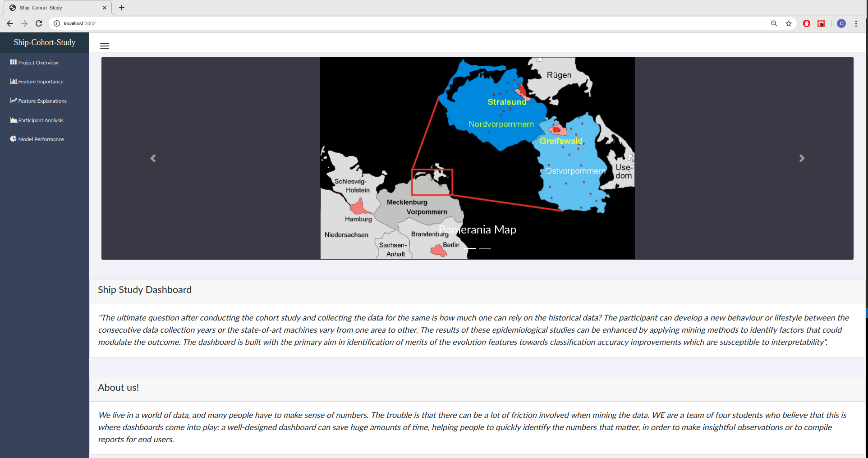Screen dimensions: 868x458
Task: Select the Ship Cohort Study tab
Action: [x=57, y=8]
